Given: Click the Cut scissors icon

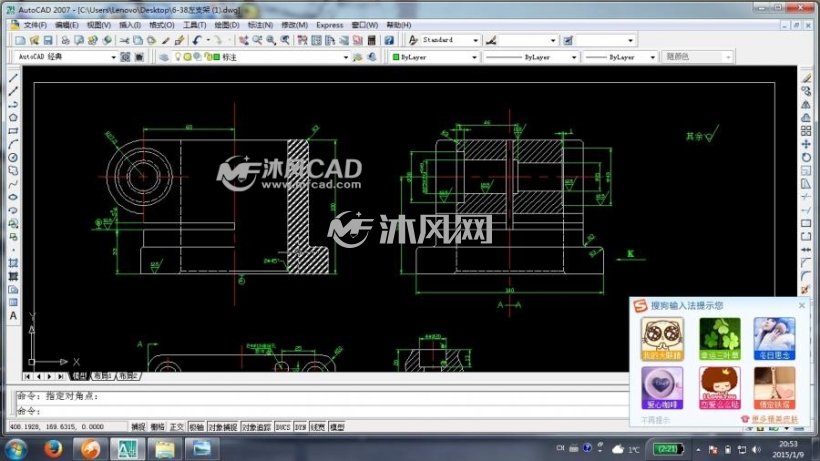Looking at the screenshot, I should pyautogui.click(x=124, y=40).
